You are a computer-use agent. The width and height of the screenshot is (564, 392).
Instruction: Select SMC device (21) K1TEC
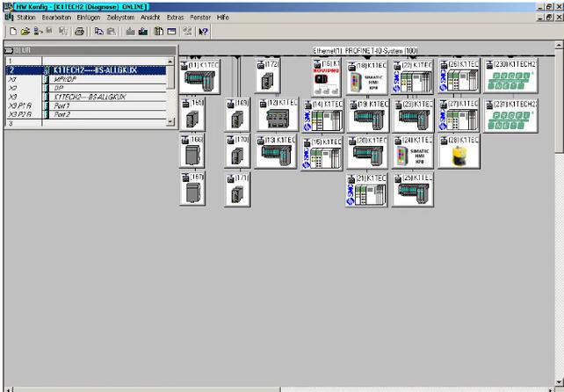click(366, 190)
